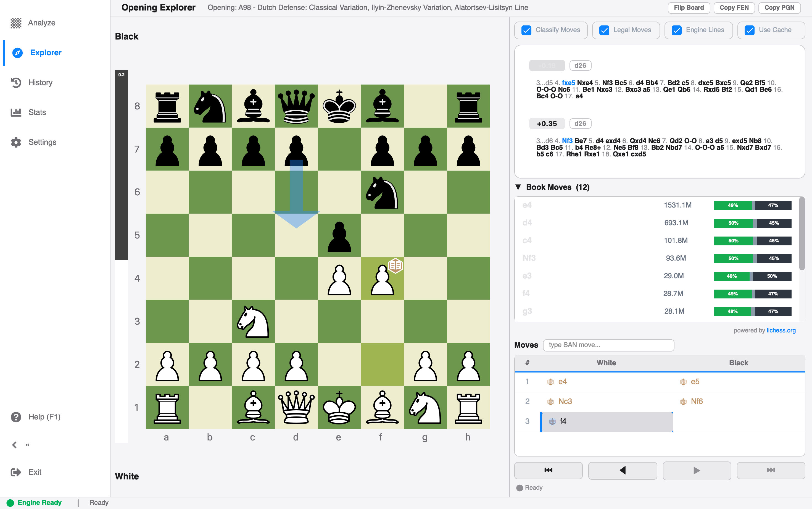Screen dimensions: 812x509
Task: Jump to first move button
Action: point(548,470)
